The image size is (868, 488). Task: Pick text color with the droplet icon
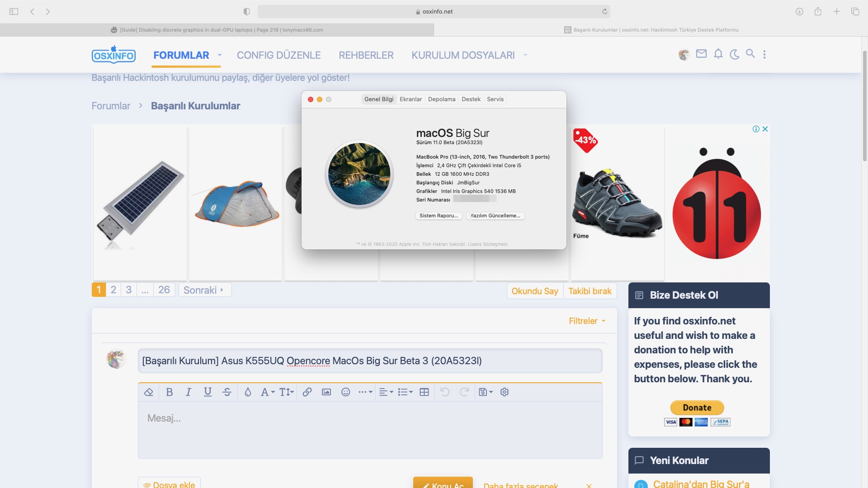click(x=248, y=392)
